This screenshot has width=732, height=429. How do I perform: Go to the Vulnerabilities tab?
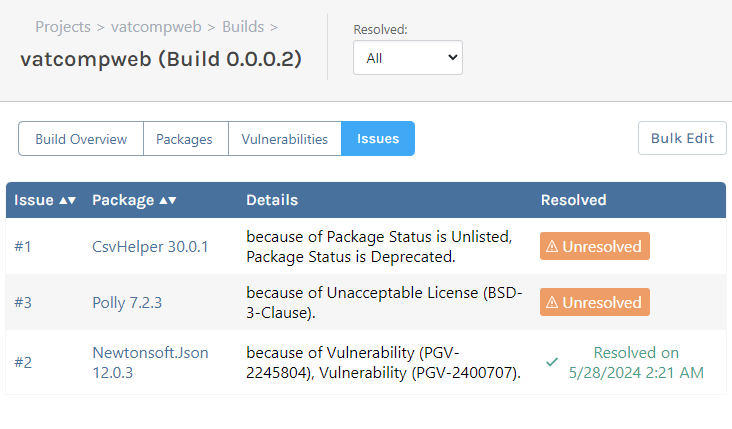(x=285, y=139)
